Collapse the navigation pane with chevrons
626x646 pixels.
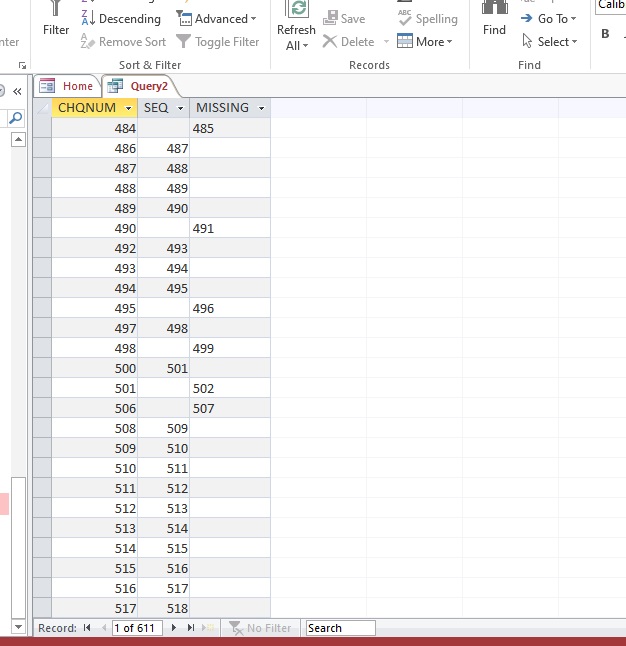click(x=17, y=91)
